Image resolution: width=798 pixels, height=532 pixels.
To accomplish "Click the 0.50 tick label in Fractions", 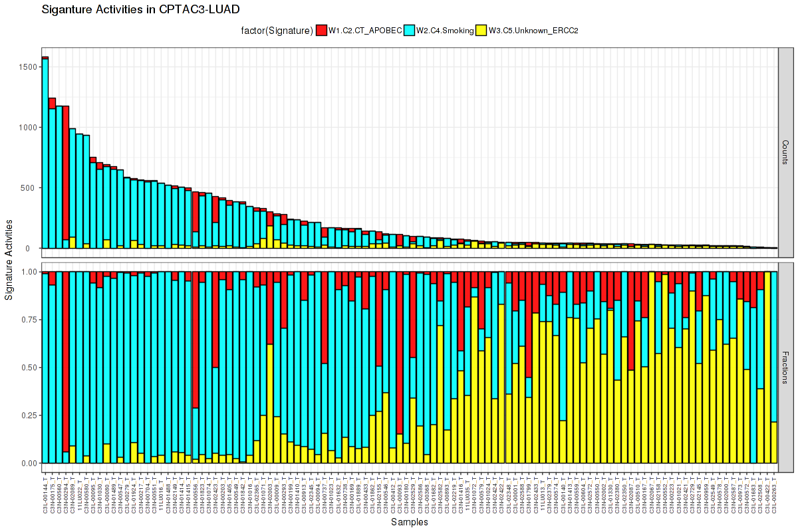I will pyautogui.click(x=30, y=367).
